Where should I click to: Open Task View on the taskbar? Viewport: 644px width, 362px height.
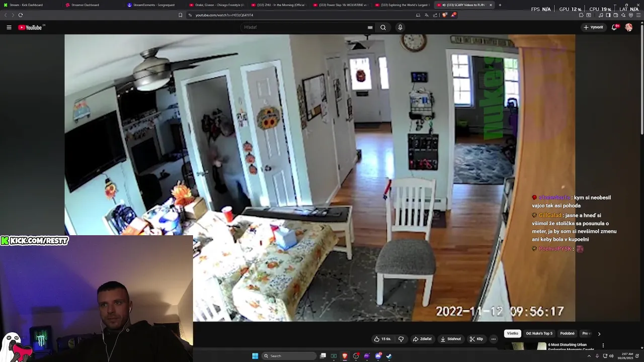[323, 356]
